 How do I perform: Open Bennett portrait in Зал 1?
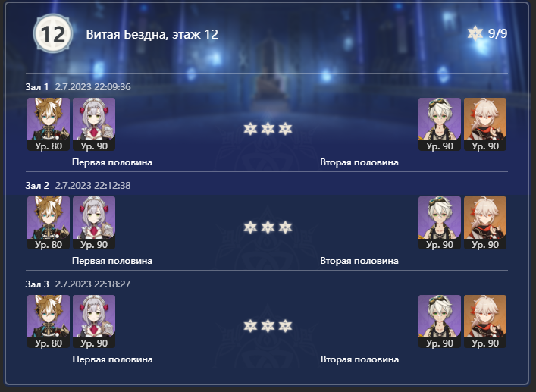440,124
